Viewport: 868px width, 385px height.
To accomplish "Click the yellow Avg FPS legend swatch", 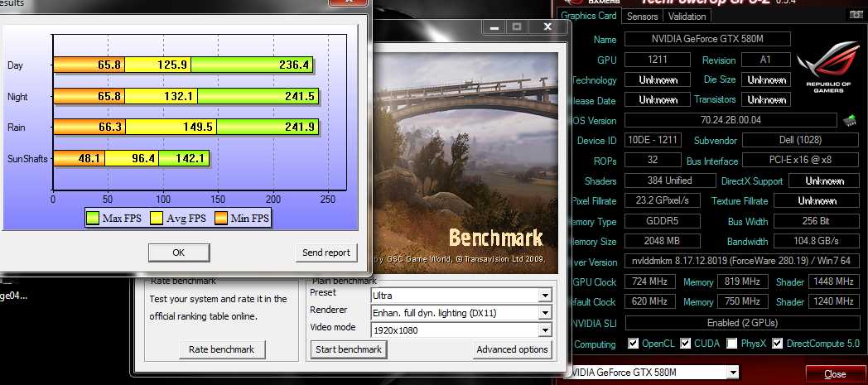I will tap(157, 219).
